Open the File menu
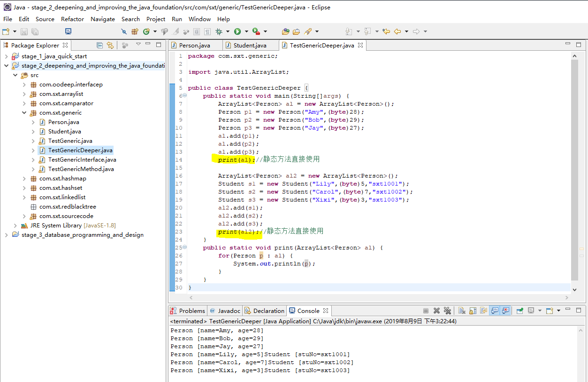Image resolution: width=588 pixels, height=382 pixels. [x=8, y=19]
